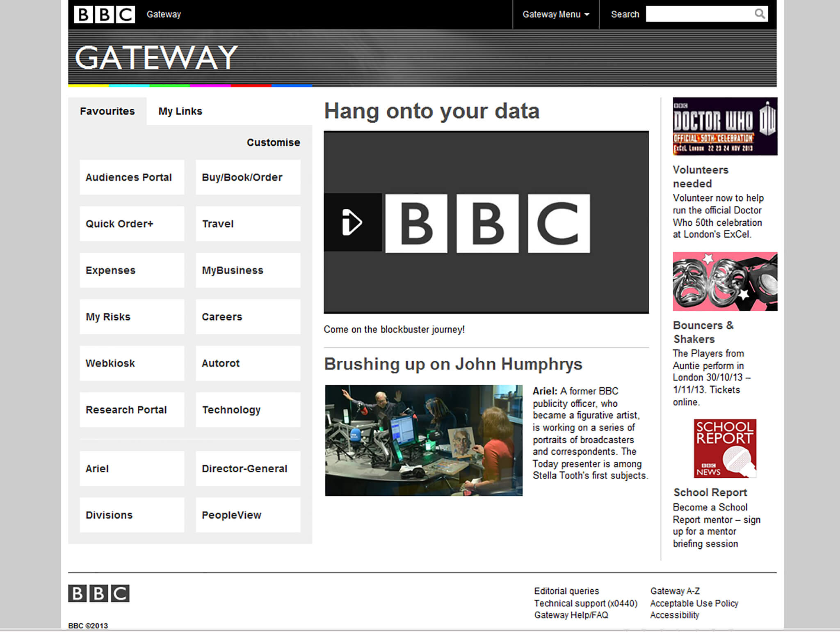
Task: Click 'Come on the blockbuster journey!' caption
Action: (394, 330)
